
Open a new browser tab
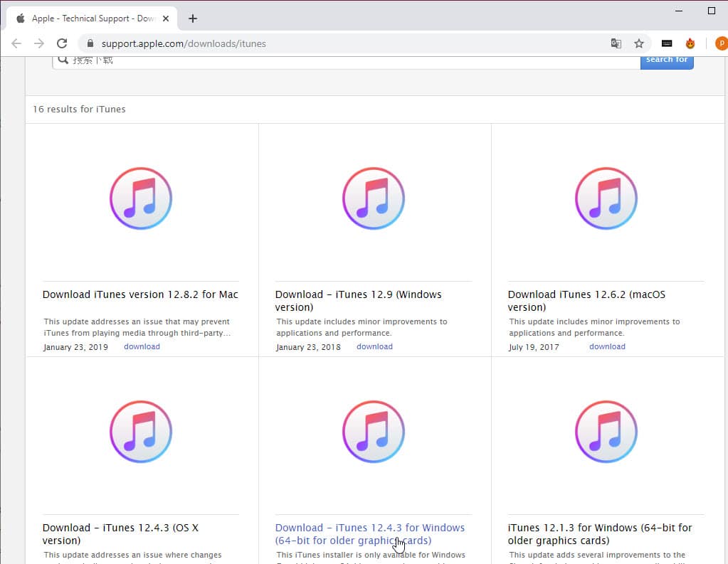click(193, 18)
